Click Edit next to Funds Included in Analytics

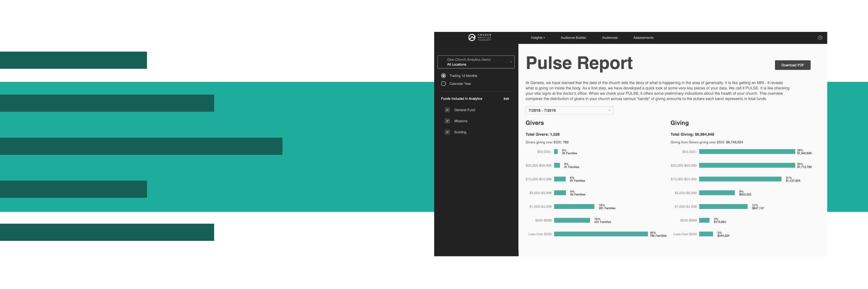click(x=506, y=99)
